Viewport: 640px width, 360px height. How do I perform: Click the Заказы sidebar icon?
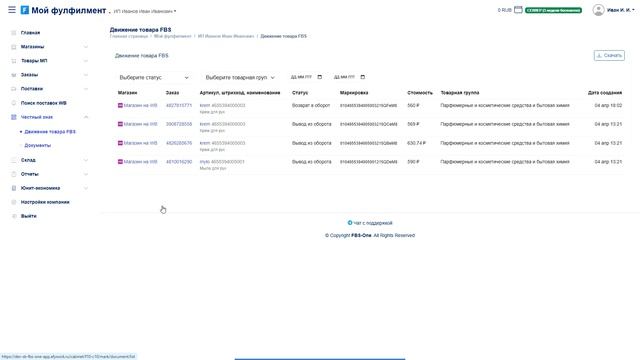click(13, 75)
